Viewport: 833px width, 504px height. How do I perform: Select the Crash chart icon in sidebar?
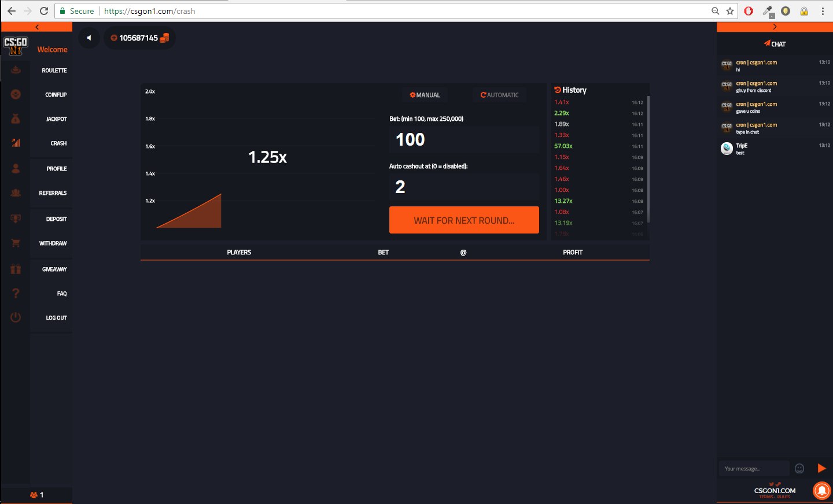[x=16, y=143]
